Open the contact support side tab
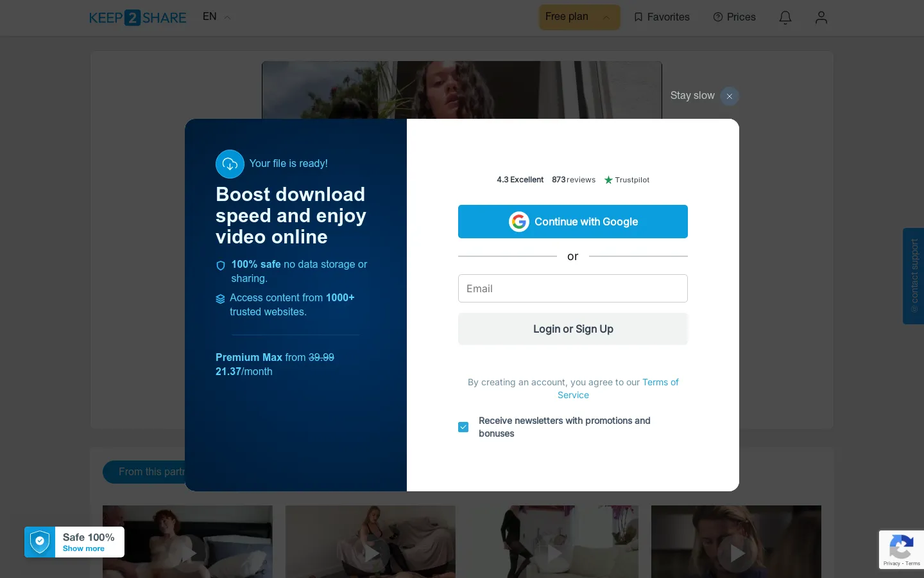The height and width of the screenshot is (578, 924). pyautogui.click(x=913, y=276)
